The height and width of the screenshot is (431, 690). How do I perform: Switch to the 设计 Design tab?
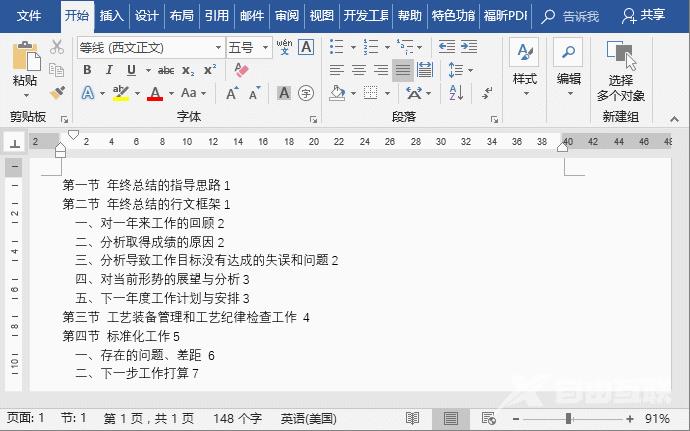(x=147, y=16)
